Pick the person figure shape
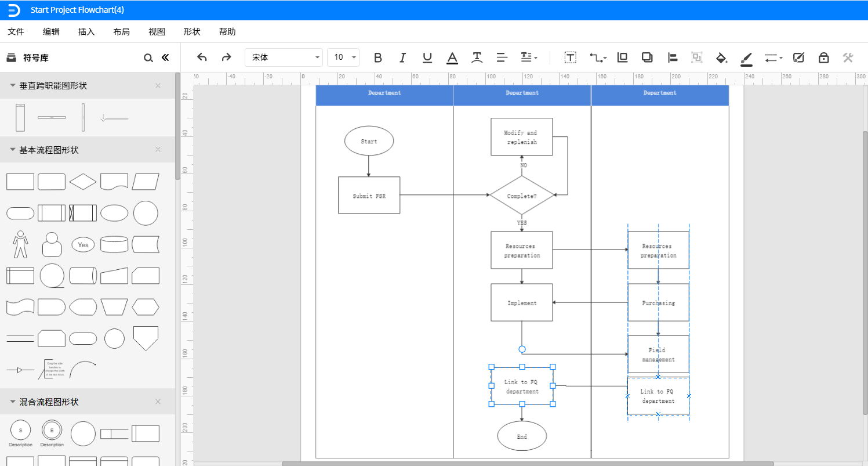Image resolution: width=868 pixels, height=466 pixels. [x=20, y=244]
